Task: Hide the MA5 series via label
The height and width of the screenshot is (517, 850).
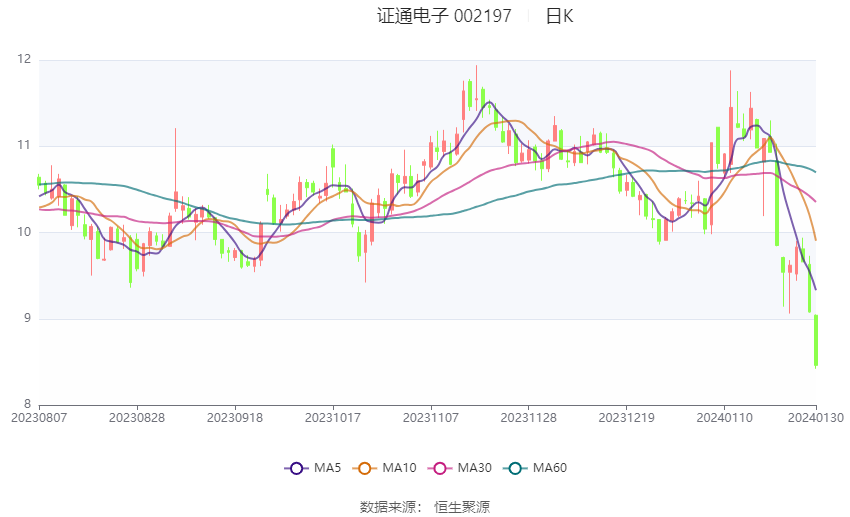Action: pyautogui.click(x=327, y=468)
